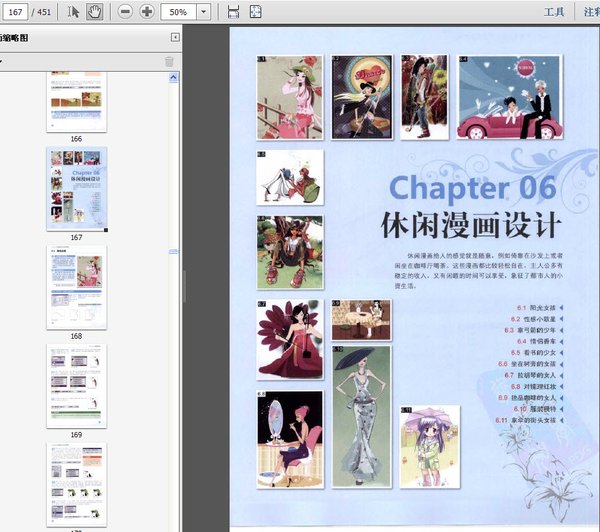Screen dimensions: 600x532
Task: Collapse the page thumbnails panel
Action: pos(175,37)
